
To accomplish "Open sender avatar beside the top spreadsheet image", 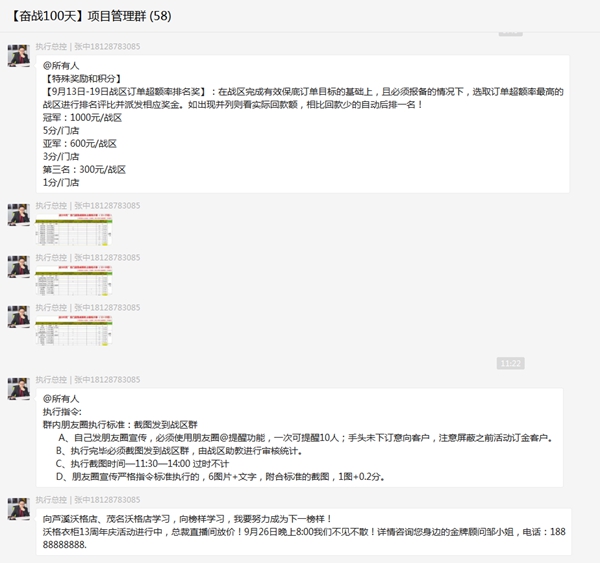I will (x=19, y=215).
